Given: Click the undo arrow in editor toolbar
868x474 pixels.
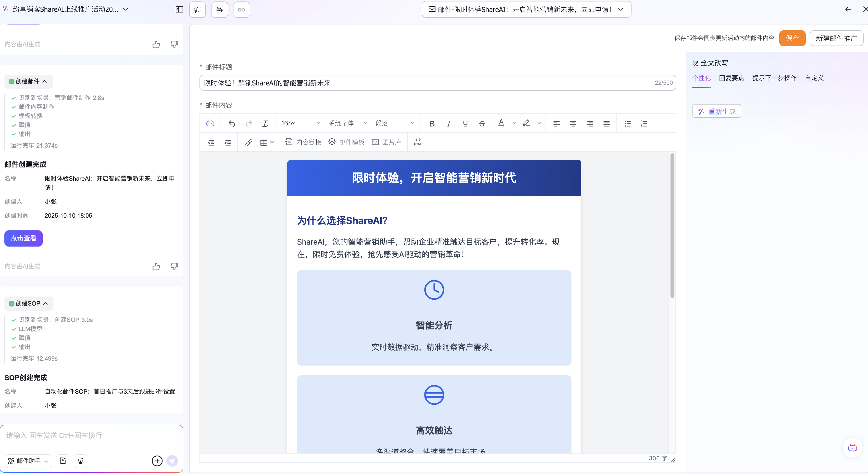Looking at the screenshot, I should point(232,124).
